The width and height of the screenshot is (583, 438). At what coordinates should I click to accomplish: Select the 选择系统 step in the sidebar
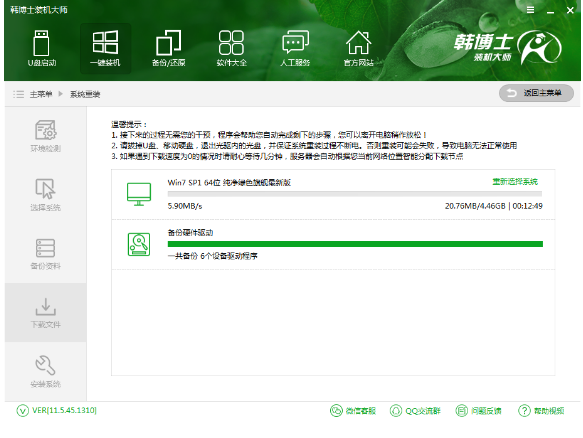pyautogui.click(x=45, y=195)
